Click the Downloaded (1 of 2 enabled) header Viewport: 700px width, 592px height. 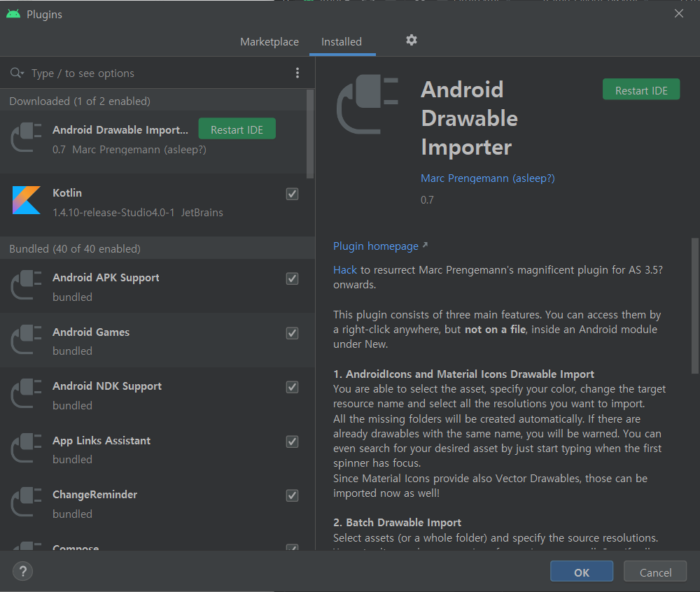80,101
